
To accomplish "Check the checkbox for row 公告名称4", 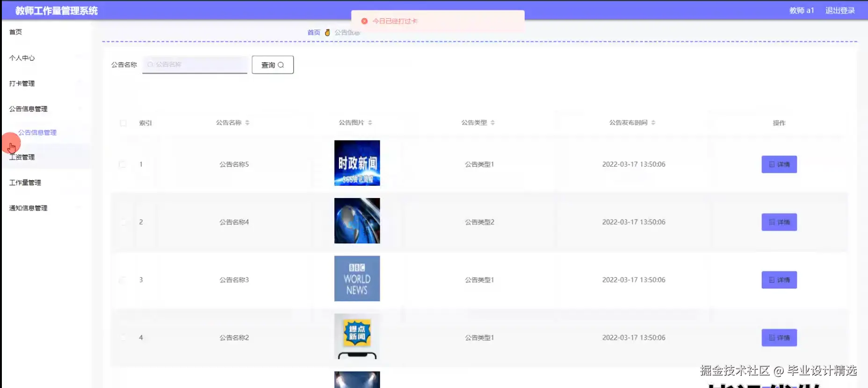I will point(123,222).
